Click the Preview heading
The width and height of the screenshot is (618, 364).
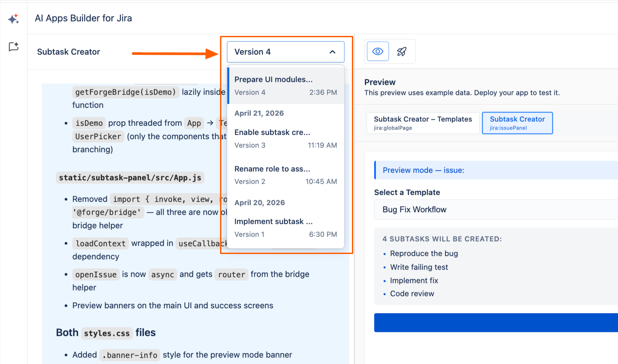coord(380,82)
